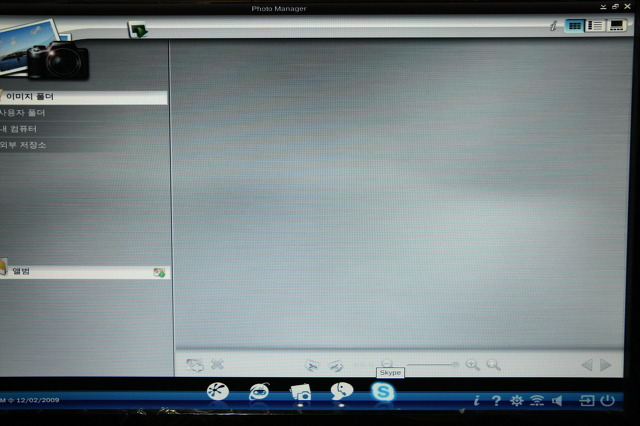Image resolution: width=640 pixels, height=426 pixels.
Task: Click the delete X icon
Action: pyautogui.click(x=217, y=364)
